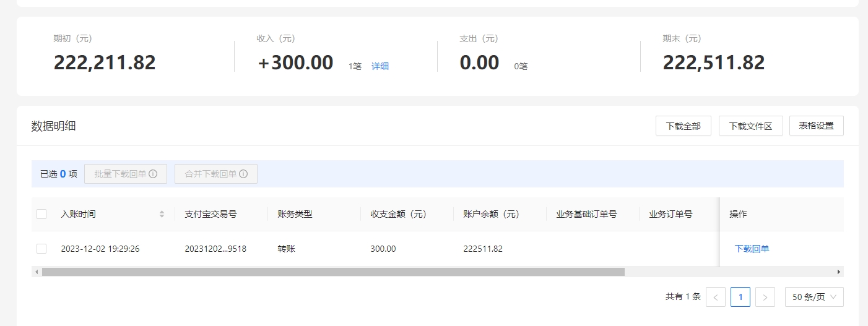Click the 转账 cell

click(286, 249)
